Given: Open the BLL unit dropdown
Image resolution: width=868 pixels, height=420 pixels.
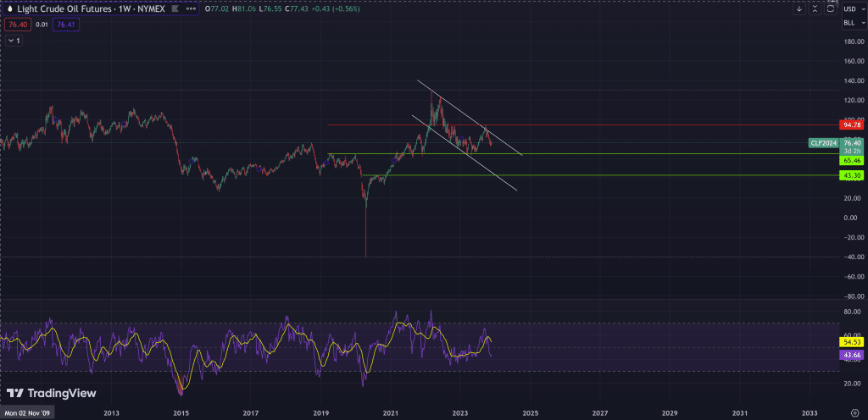Looking at the screenshot, I should pyautogui.click(x=852, y=24).
